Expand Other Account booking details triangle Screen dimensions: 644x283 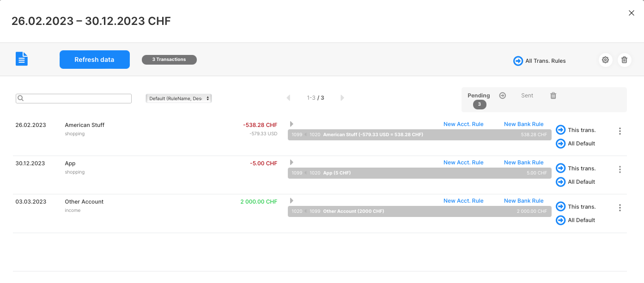(x=292, y=200)
